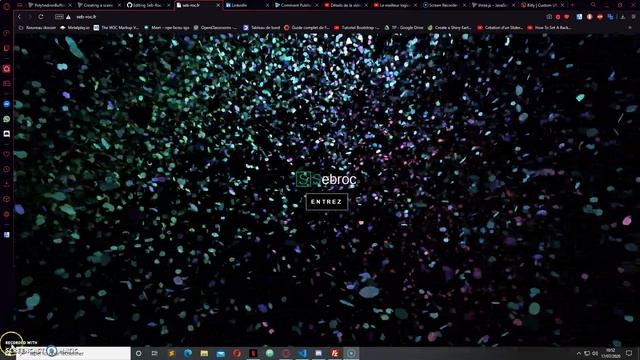This screenshot has width=640, height=360.
Task: Open the Easy setup icon at toolbar end
Action: click(633, 17)
